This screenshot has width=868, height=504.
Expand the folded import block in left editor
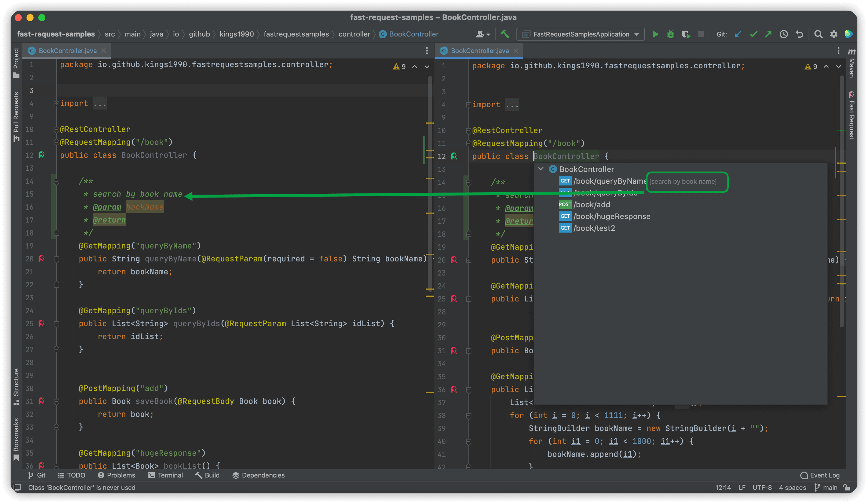point(56,103)
